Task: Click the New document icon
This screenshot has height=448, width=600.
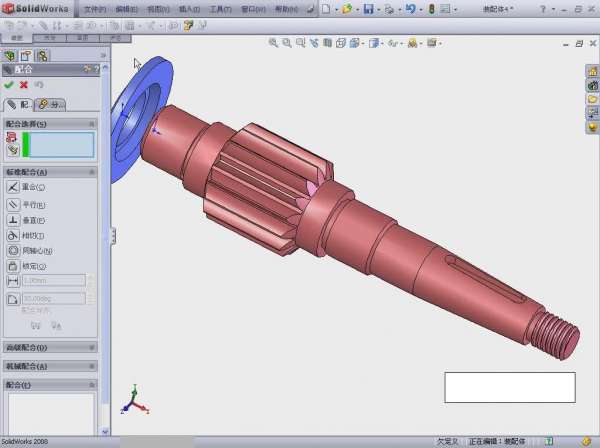Action: pyautogui.click(x=326, y=8)
